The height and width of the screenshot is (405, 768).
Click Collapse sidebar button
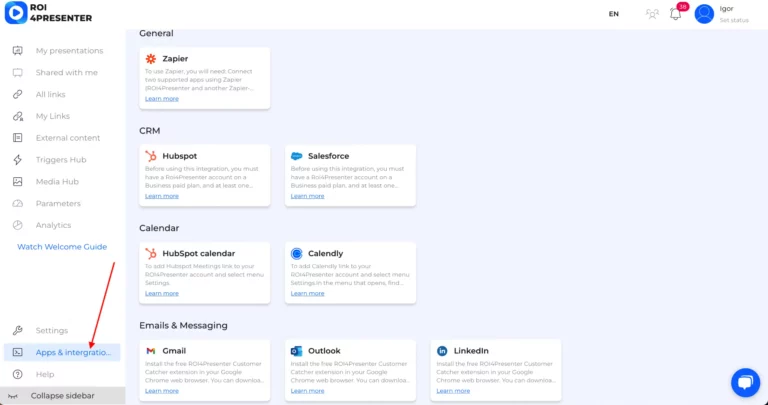point(63,396)
